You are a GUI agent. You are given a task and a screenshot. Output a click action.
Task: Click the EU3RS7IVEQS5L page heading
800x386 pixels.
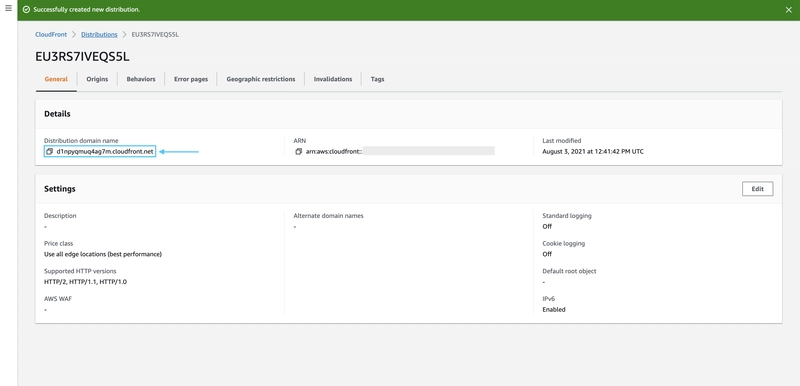coord(82,57)
